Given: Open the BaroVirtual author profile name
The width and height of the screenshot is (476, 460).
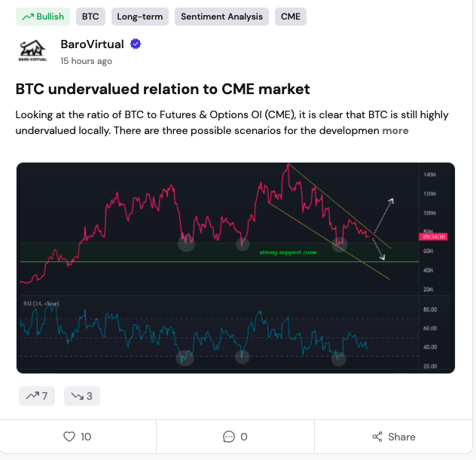Looking at the screenshot, I should click(x=92, y=44).
